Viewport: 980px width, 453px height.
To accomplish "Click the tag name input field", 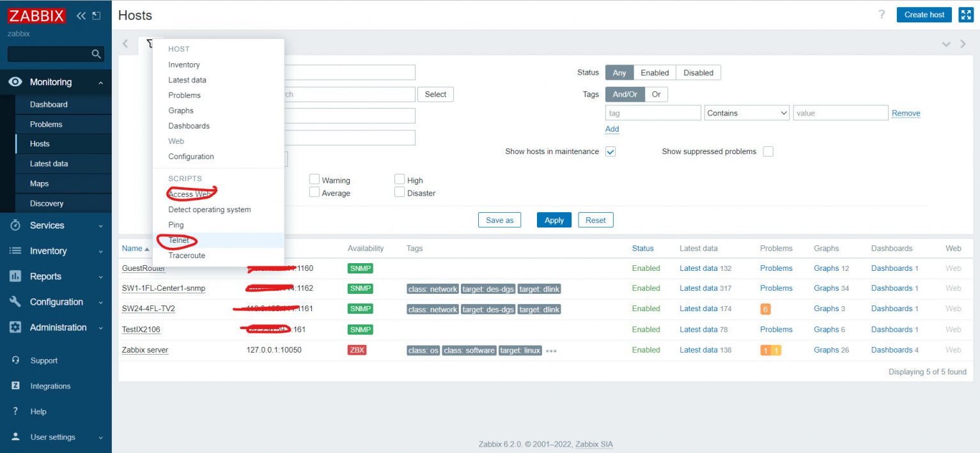I will pyautogui.click(x=653, y=113).
